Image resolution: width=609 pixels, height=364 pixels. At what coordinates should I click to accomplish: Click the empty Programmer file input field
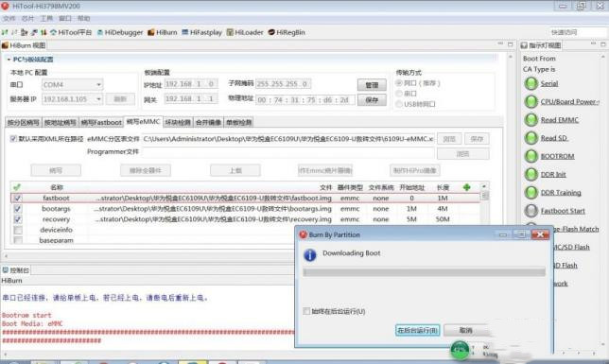[x=287, y=151]
